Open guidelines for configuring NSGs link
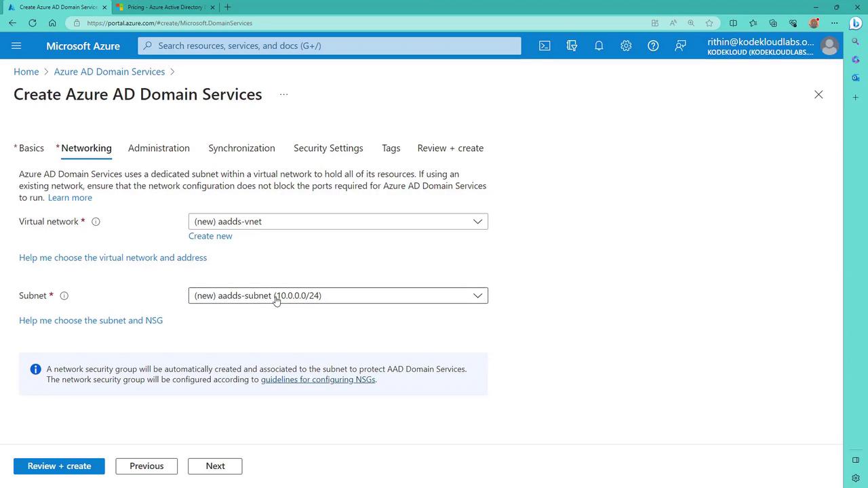 (318, 380)
